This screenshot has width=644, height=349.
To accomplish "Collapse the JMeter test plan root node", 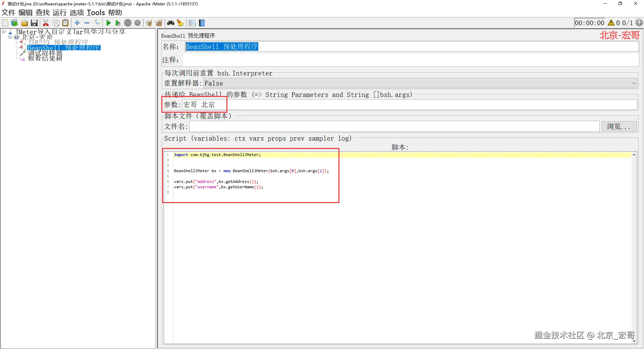I will pyautogui.click(x=4, y=32).
